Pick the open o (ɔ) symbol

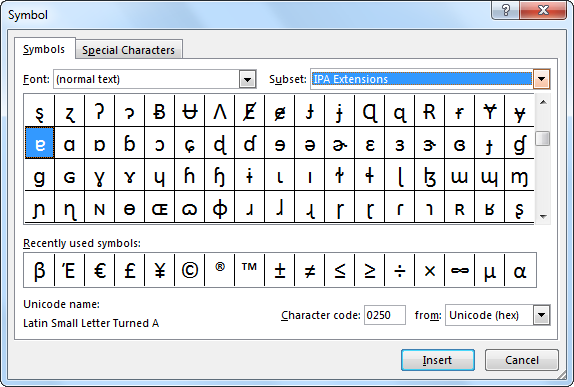160,143
